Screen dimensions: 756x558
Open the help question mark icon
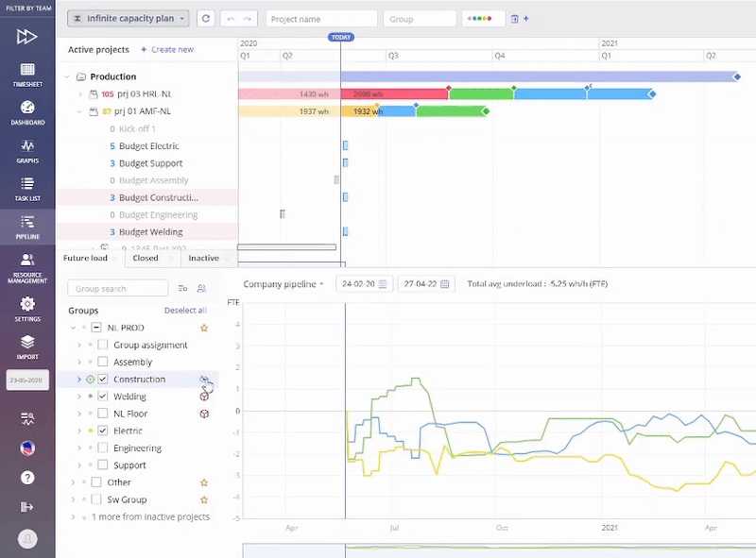coord(27,478)
